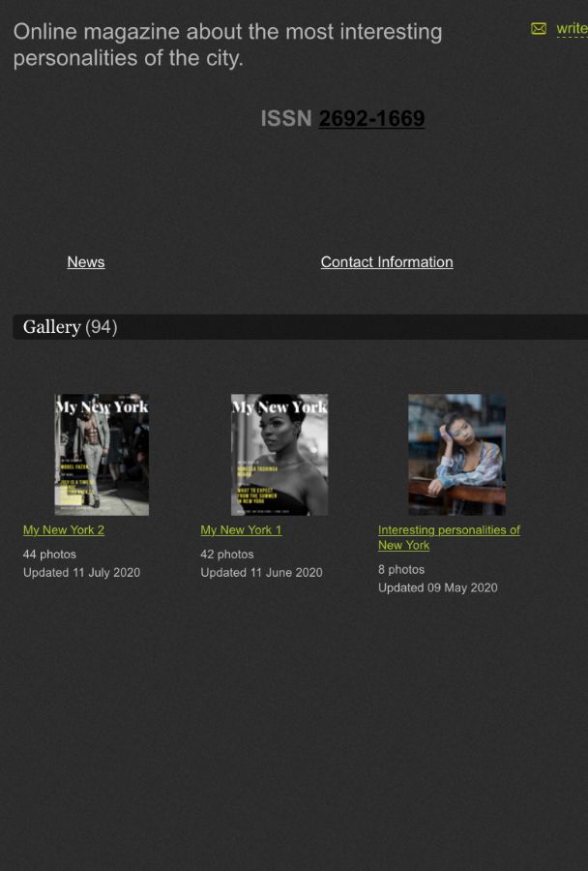Click the gallery count "(94)"
588x871 pixels.
coord(102,327)
